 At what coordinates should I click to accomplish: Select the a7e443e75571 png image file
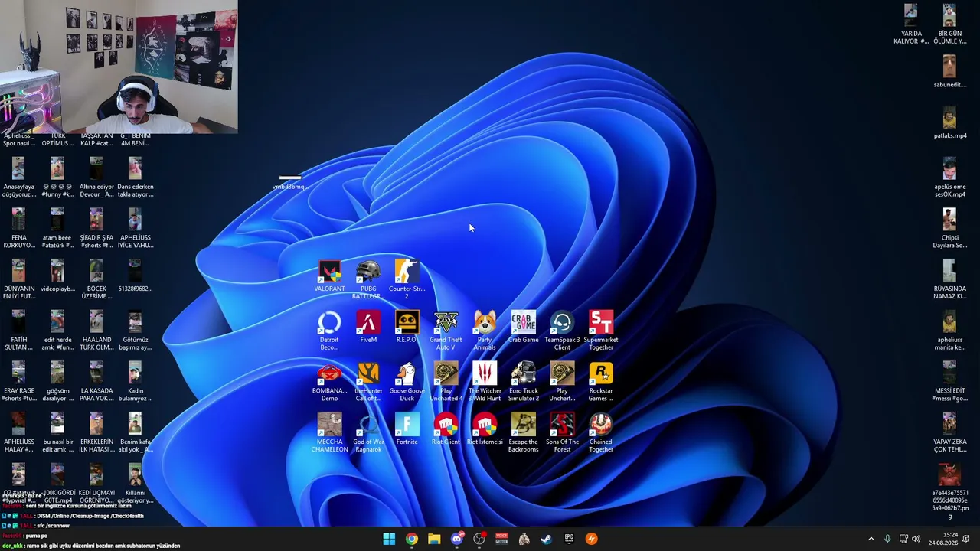950,491
